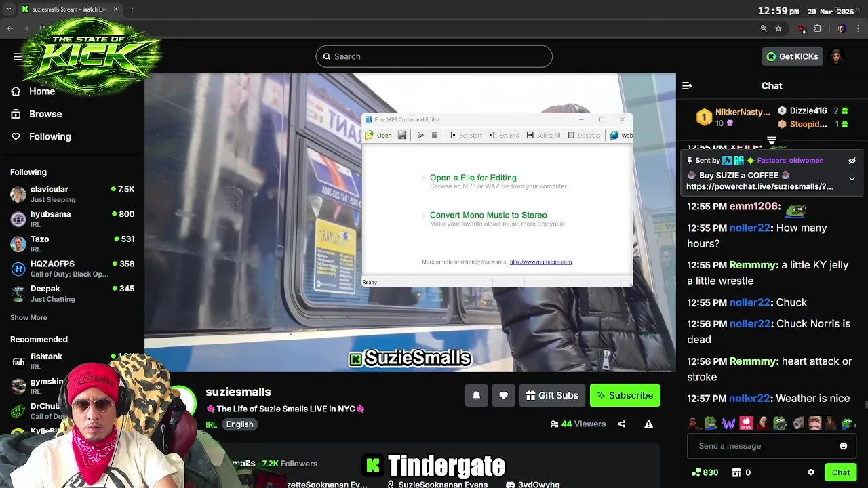
Task: Click the leaderboard expand handle below gifters
Action: [x=772, y=141]
